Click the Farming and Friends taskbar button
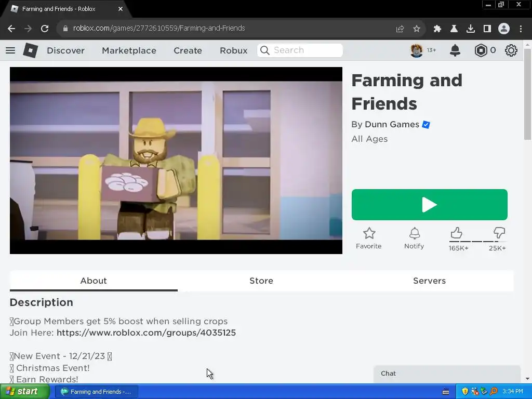Screen dimensions: 532x399 [96, 392]
